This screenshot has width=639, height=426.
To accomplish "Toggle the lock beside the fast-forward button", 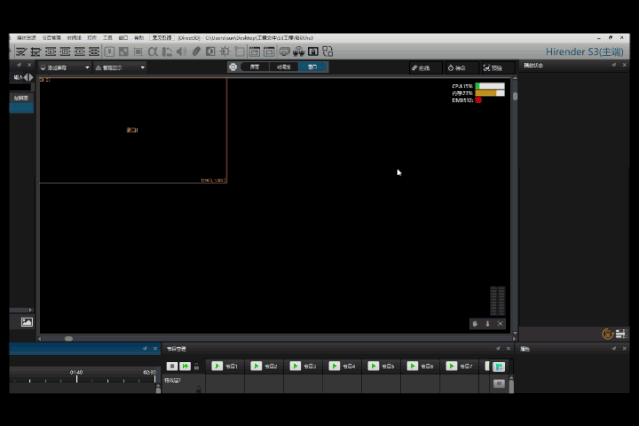I will (196, 366).
